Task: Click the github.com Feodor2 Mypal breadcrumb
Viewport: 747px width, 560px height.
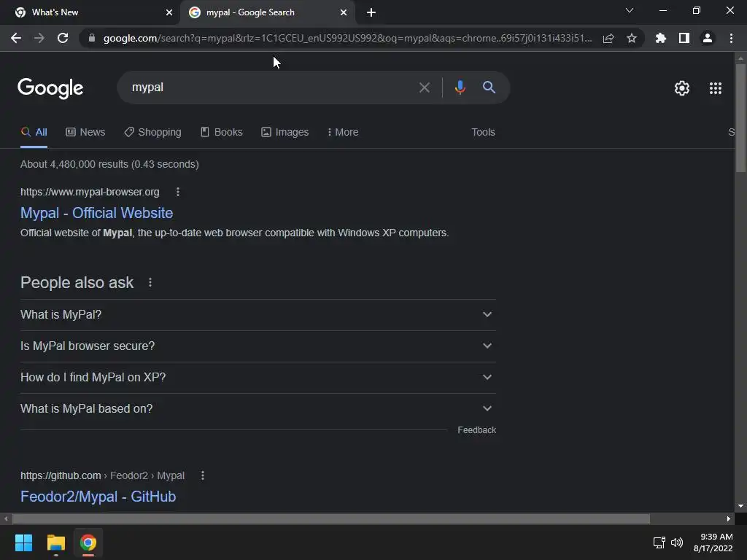Action: pos(102,475)
